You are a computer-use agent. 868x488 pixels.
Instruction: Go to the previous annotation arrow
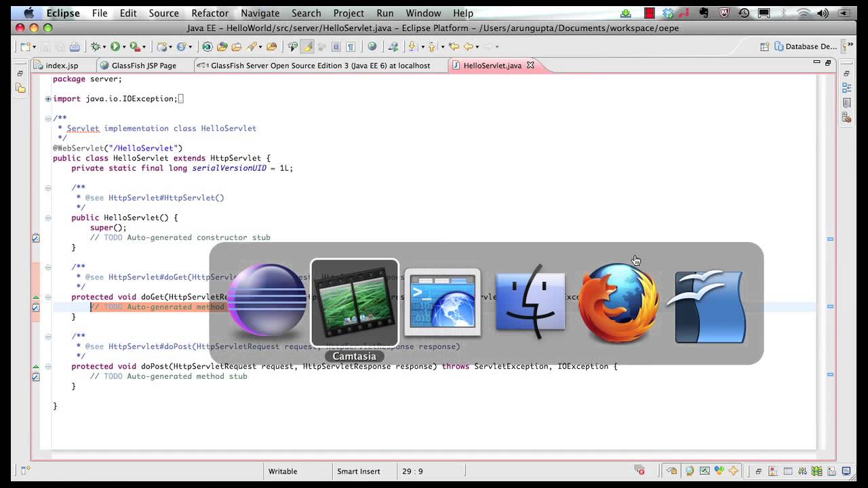431,47
